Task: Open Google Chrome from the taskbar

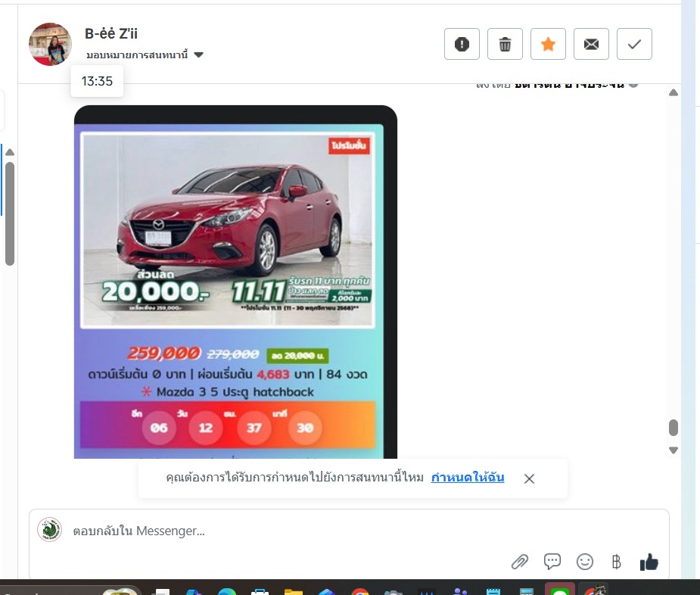Action: [359, 591]
